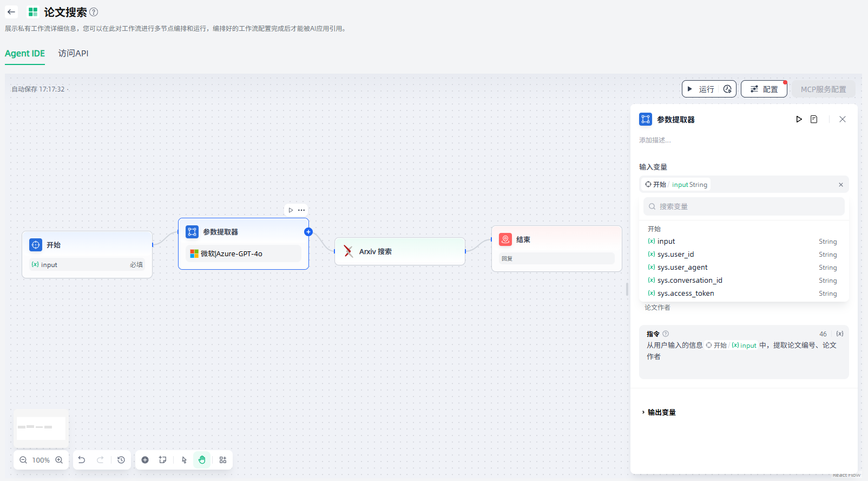Insert variable in the 指令 box
This screenshot has height=481, width=868.
click(839, 334)
